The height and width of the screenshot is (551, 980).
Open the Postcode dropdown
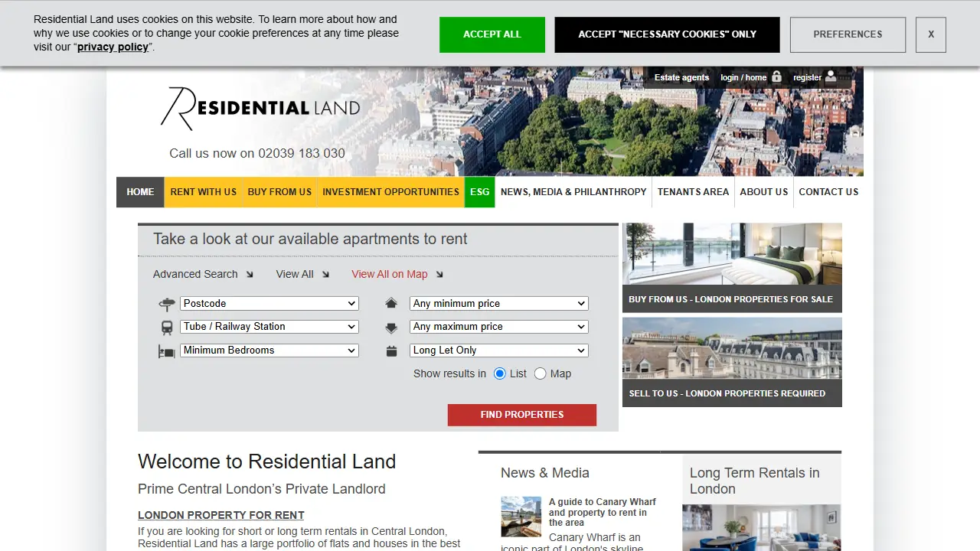pyautogui.click(x=269, y=303)
